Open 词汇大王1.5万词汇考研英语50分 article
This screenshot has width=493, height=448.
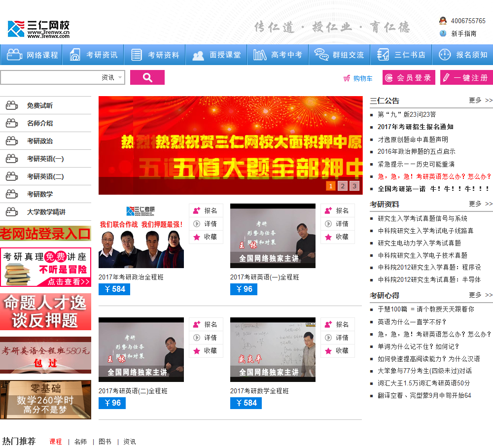pyautogui.click(x=424, y=383)
